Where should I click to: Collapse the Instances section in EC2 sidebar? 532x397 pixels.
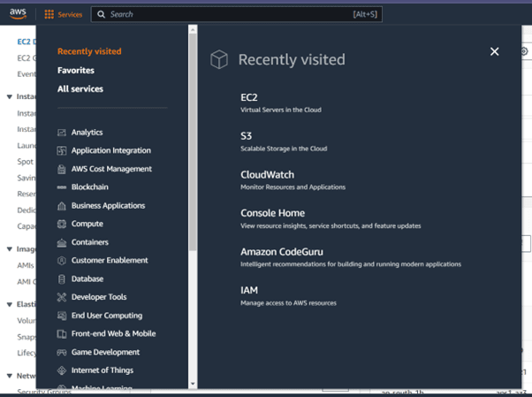pyautogui.click(x=10, y=96)
